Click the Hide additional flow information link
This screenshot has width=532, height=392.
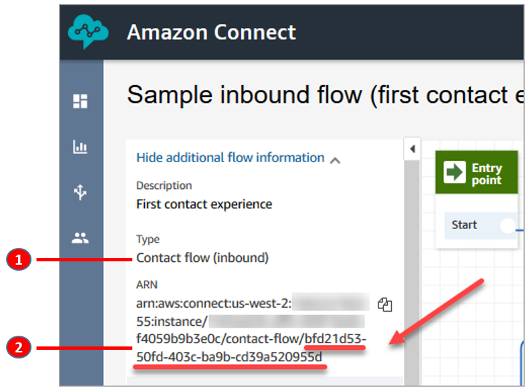pos(230,157)
